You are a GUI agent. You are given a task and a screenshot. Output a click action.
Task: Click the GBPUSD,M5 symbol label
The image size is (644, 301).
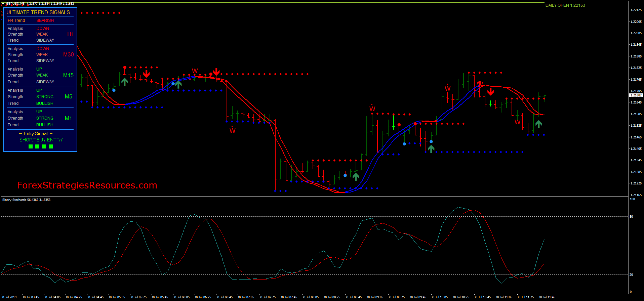click(x=15, y=4)
